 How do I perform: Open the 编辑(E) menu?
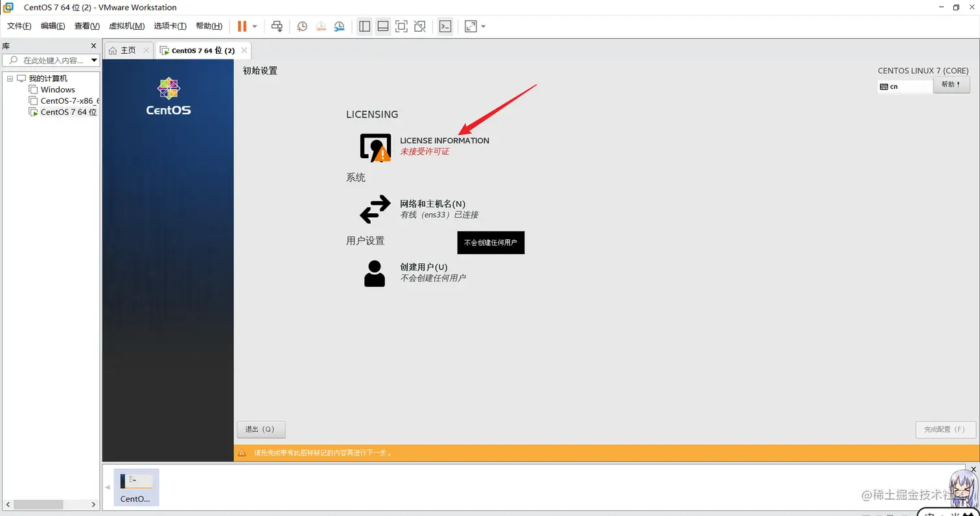coord(53,26)
